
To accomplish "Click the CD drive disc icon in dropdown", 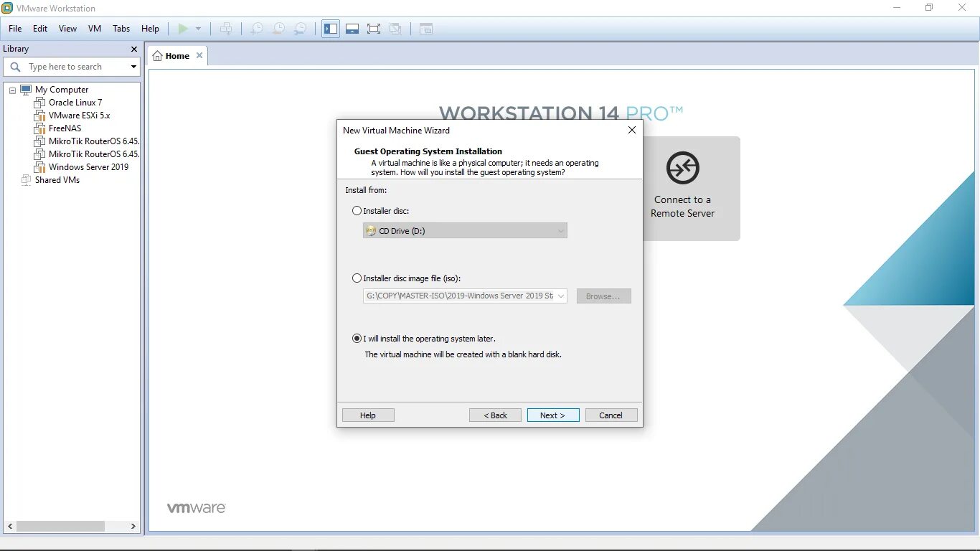I will 371,231.
